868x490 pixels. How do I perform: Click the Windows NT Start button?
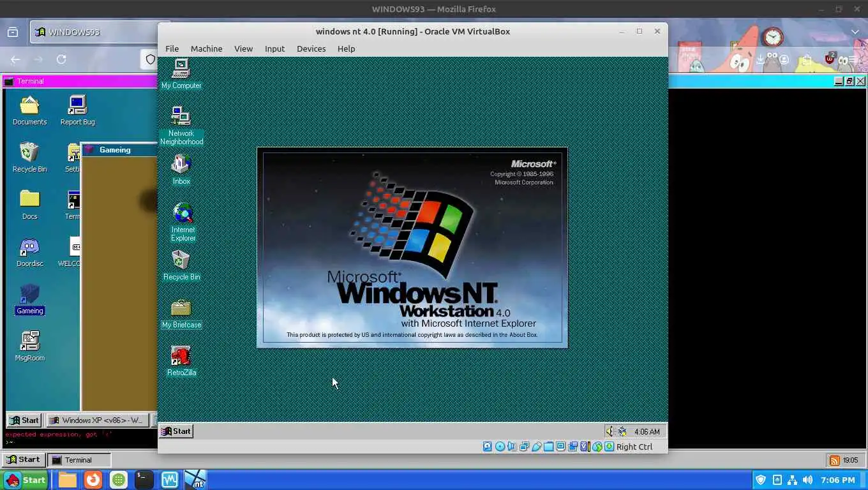[x=176, y=431]
